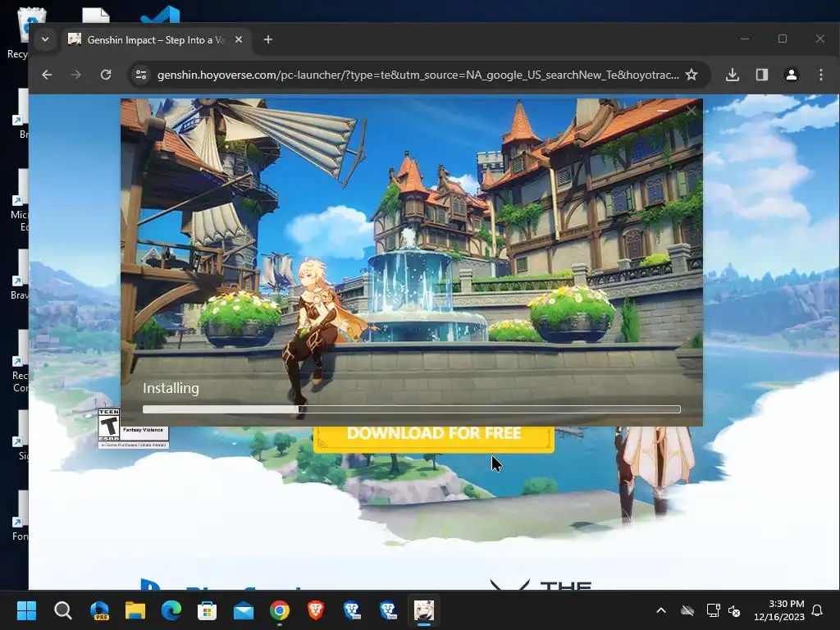Click the 'Installing' status text

[x=171, y=388]
